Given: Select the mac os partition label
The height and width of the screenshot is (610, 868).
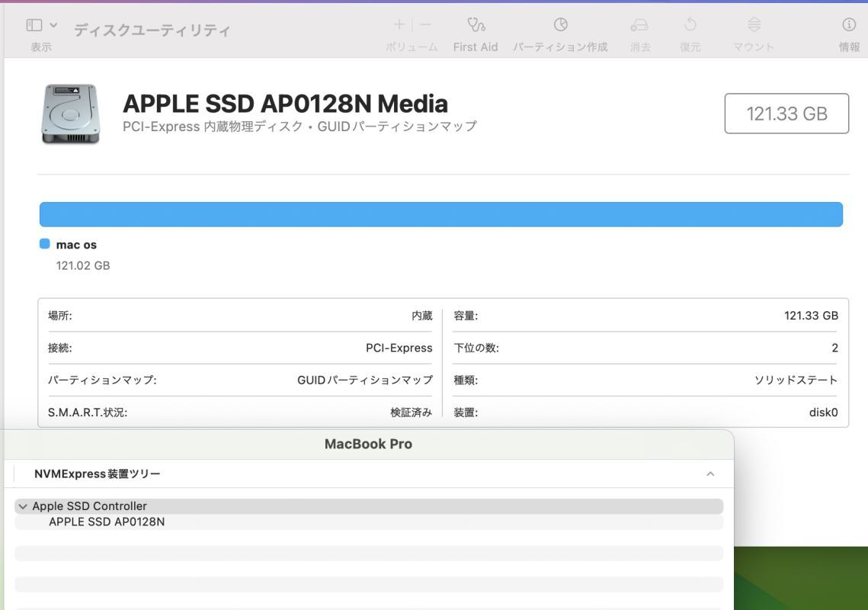Looking at the screenshot, I should click(76, 245).
